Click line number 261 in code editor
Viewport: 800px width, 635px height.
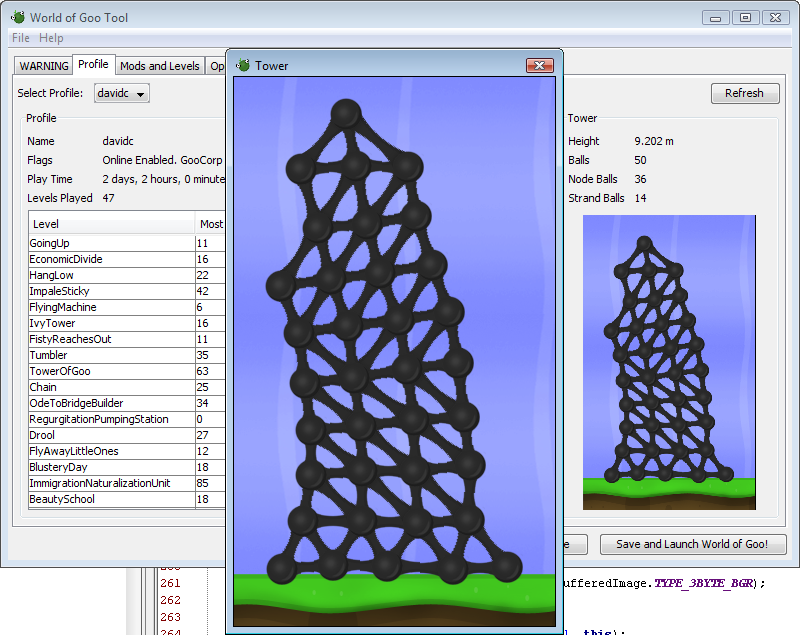coord(170,583)
